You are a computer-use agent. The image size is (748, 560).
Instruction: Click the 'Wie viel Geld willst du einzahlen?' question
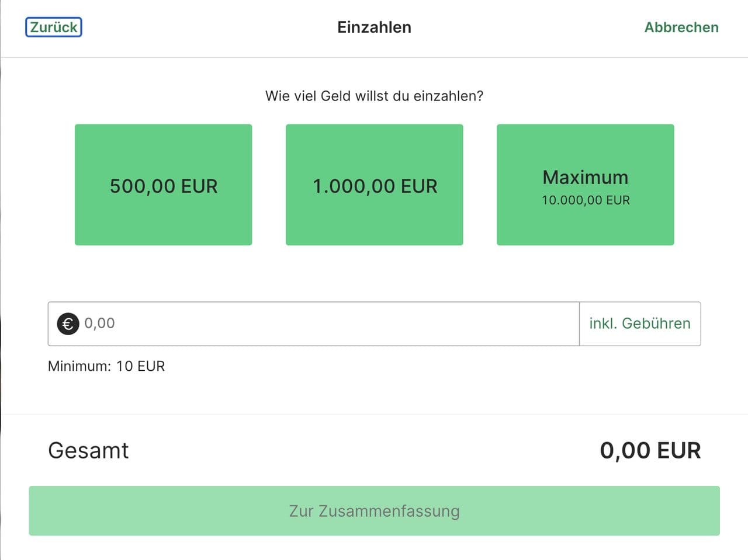click(374, 96)
